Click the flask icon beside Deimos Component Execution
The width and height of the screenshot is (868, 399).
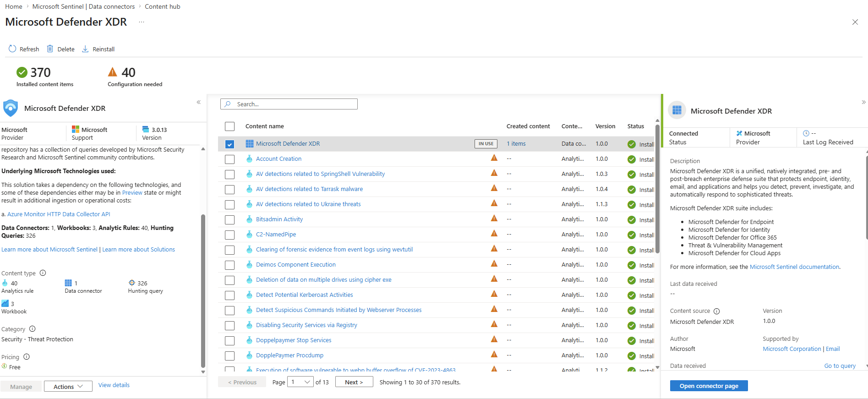[249, 265]
